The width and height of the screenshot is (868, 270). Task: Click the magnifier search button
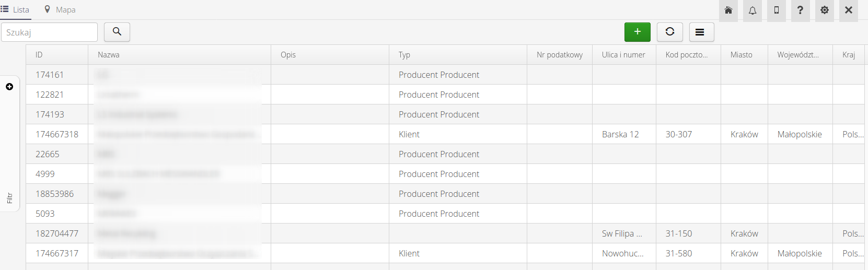click(x=117, y=32)
